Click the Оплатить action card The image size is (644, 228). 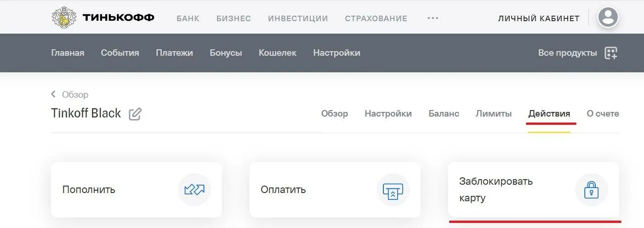(335, 190)
